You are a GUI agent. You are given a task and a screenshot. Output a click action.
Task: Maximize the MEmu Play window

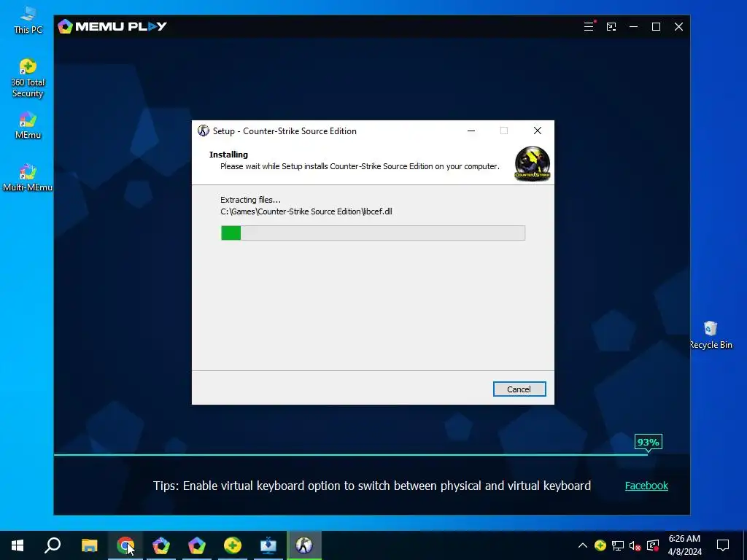(x=656, y=27)
